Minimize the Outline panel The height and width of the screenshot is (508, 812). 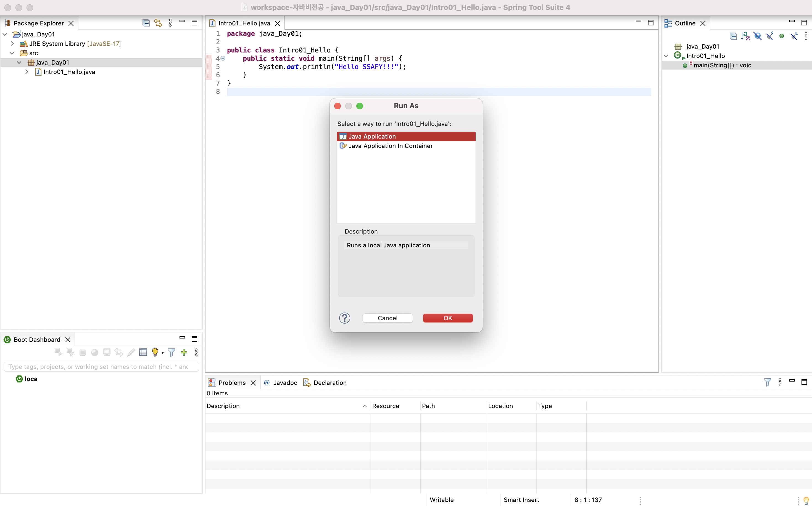(792, 21)
